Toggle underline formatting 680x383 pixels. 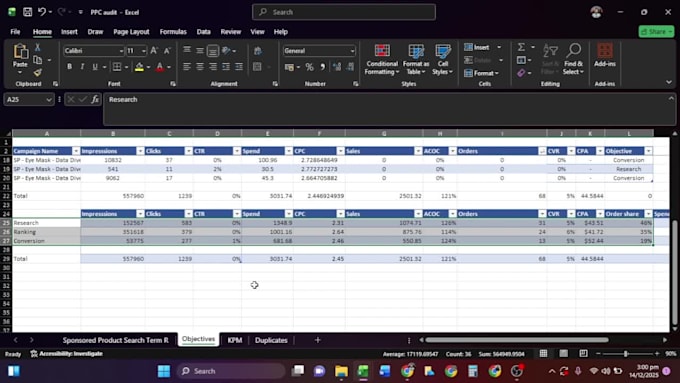click(95, 67)
